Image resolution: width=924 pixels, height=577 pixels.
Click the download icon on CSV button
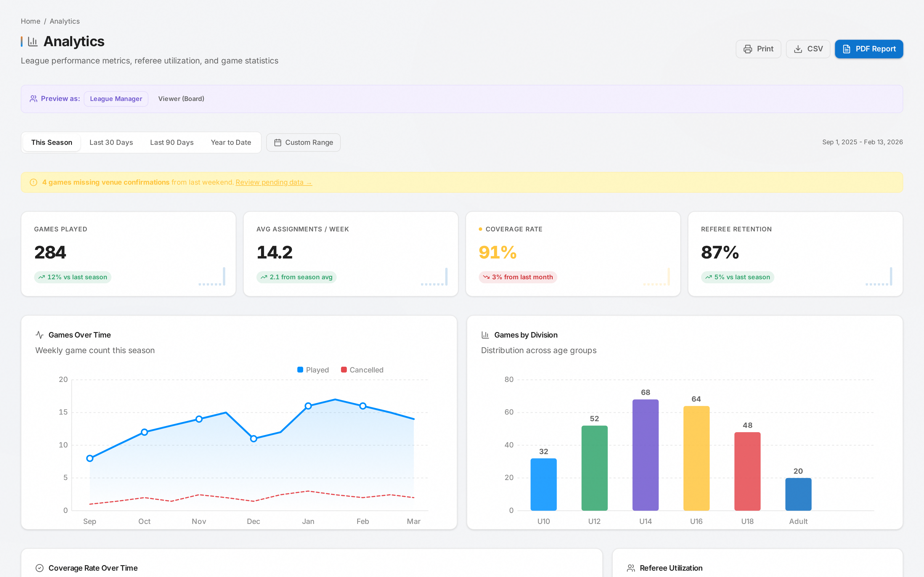pyautogui.click(x=798, y=49)
